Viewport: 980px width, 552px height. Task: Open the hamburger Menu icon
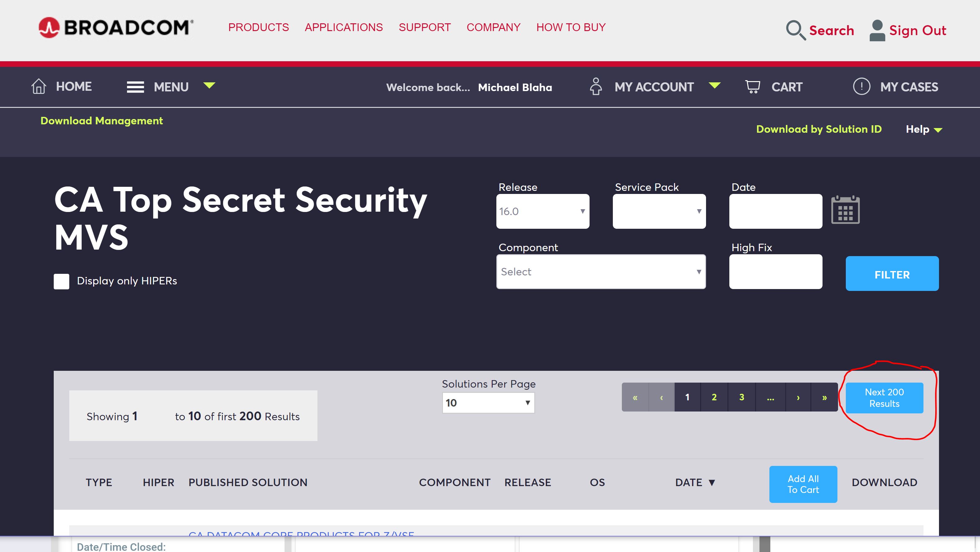135,87
